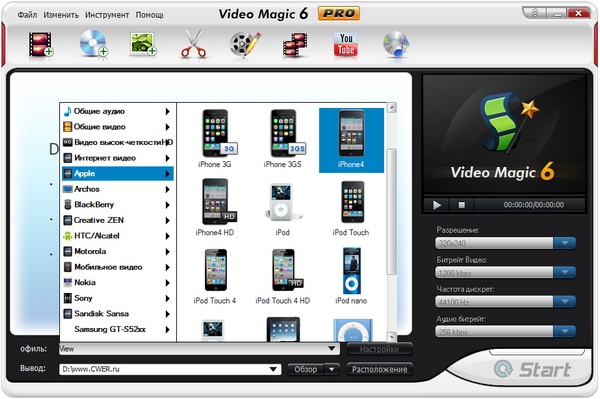Image resolution: width=600 pixels, height=399 pixels.
Task: Click the profile list scroll down arrow
Action: [392, 337]
